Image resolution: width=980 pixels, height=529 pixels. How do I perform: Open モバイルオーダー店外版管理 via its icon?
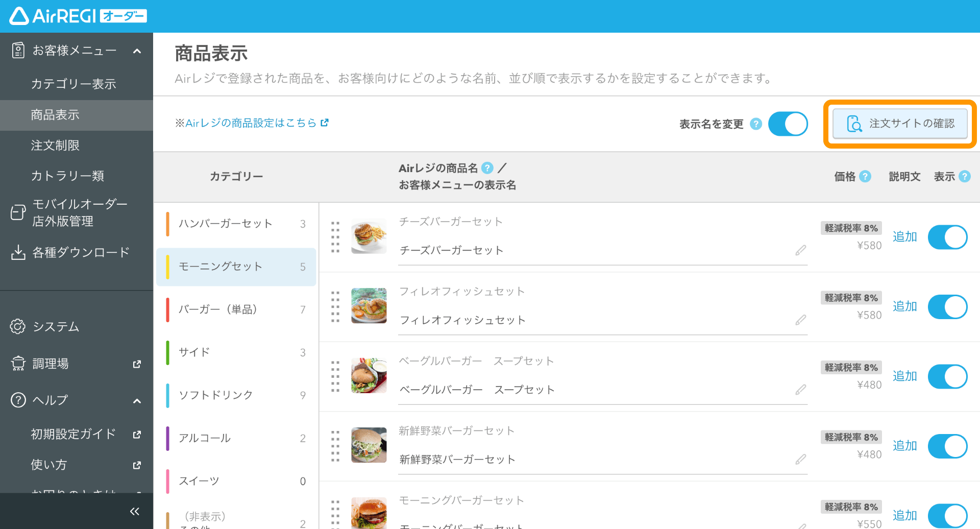(17, 212)
